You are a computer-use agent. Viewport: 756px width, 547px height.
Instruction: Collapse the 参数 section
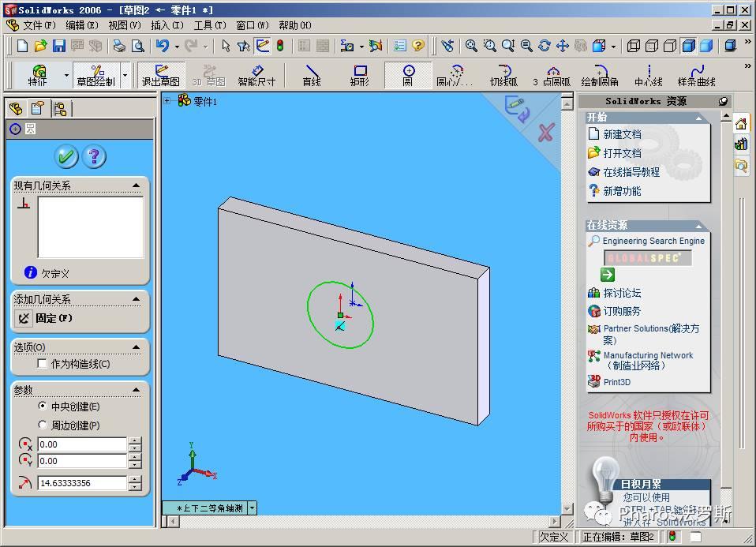coord(136,390)
